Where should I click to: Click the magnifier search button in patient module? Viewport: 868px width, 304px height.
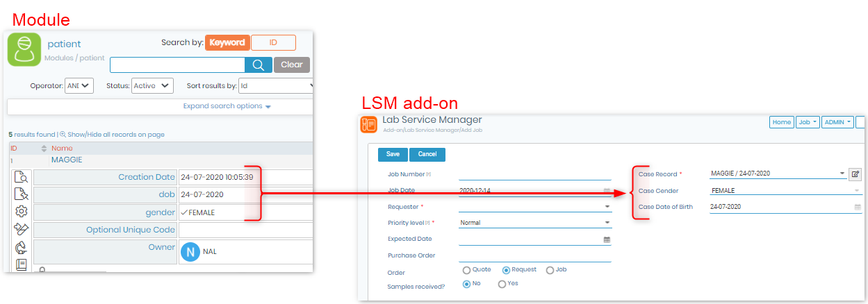258,65
